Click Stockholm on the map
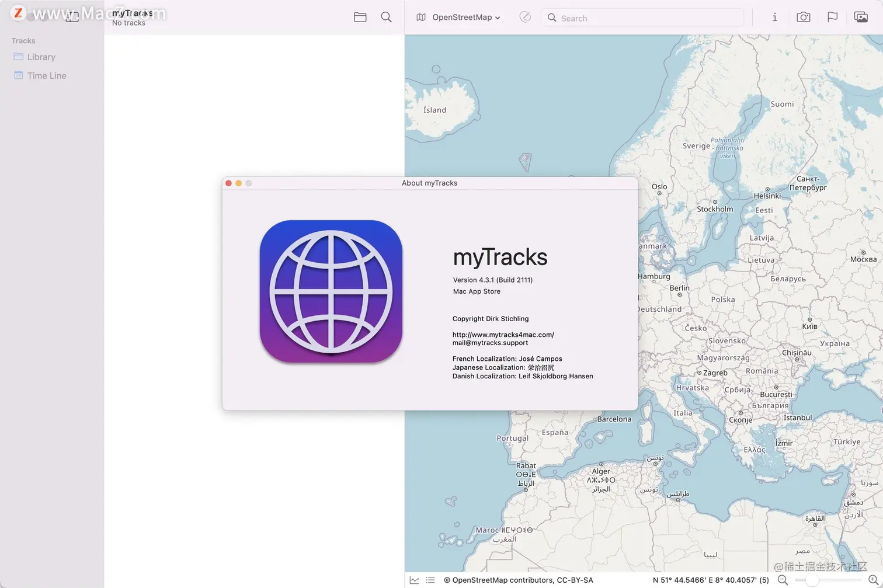The image size is (883, 588). click(715, 209)
